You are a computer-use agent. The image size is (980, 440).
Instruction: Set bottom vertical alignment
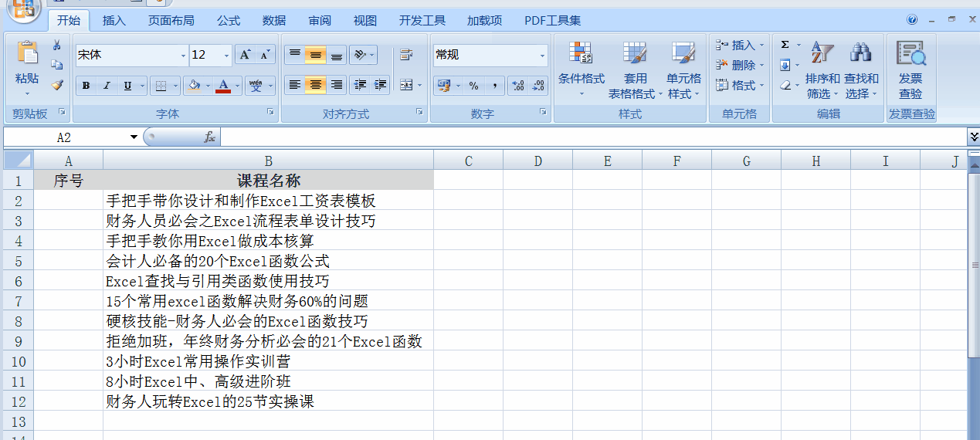click(x=337, y=55)
